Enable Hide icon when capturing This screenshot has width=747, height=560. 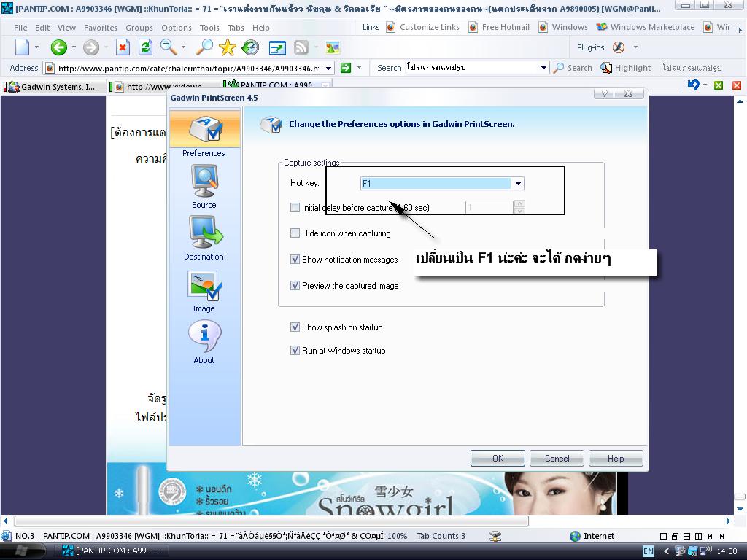(295, 233)
